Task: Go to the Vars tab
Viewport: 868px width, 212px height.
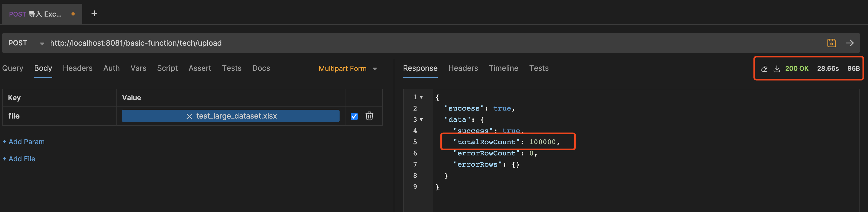Action: (x=138, y=68)
